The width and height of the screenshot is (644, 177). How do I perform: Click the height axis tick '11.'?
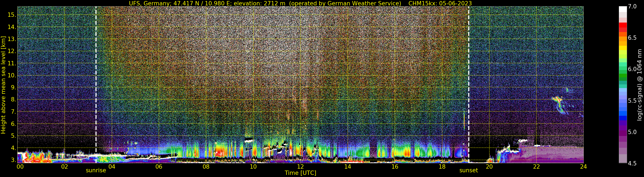[x=12, y=63]
